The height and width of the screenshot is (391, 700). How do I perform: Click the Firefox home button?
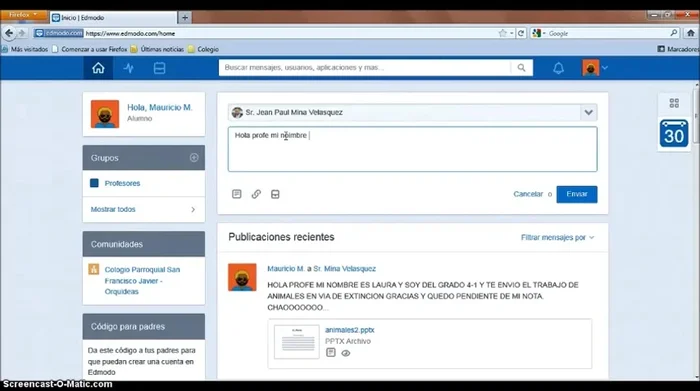point(691,33)
